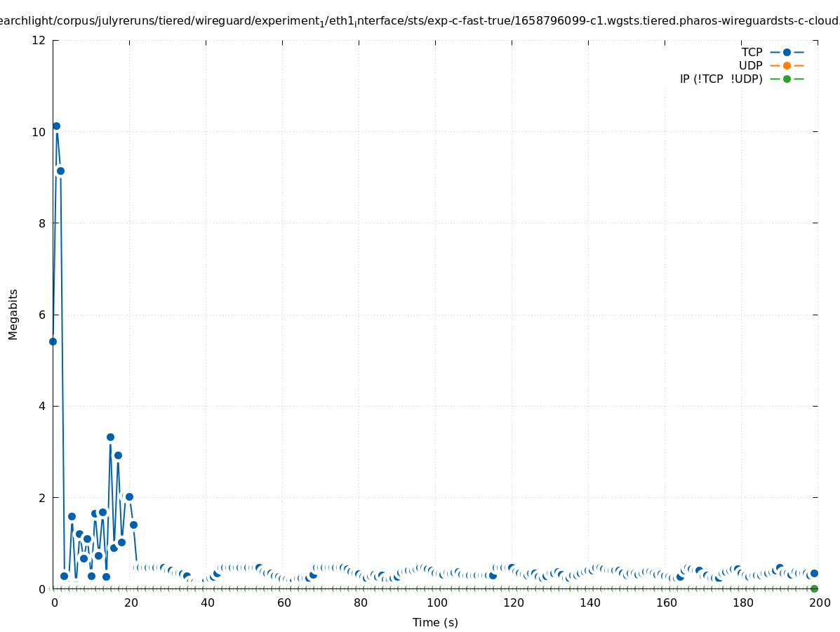The width and height of the screenshot is (840, 632).
Task: Click the Megabits y-axis label
Action: tap(13, 314)
